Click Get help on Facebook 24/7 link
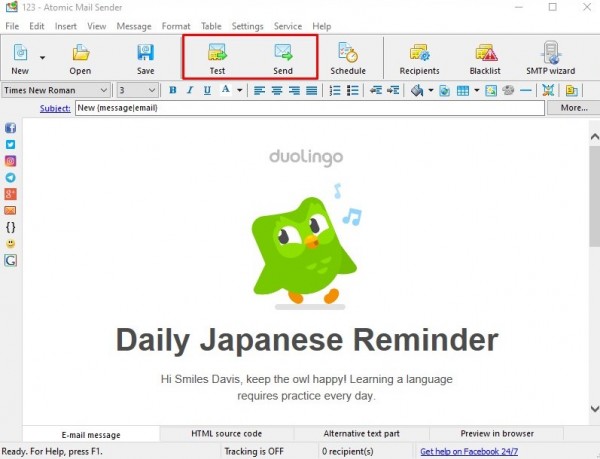 pyautogui.click(x=469, y=452)
